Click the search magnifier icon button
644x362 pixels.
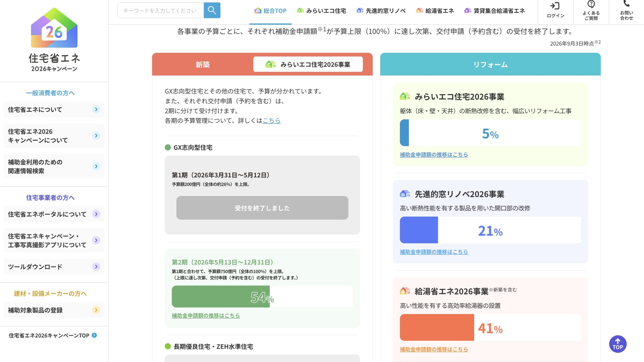pos(212,10)
